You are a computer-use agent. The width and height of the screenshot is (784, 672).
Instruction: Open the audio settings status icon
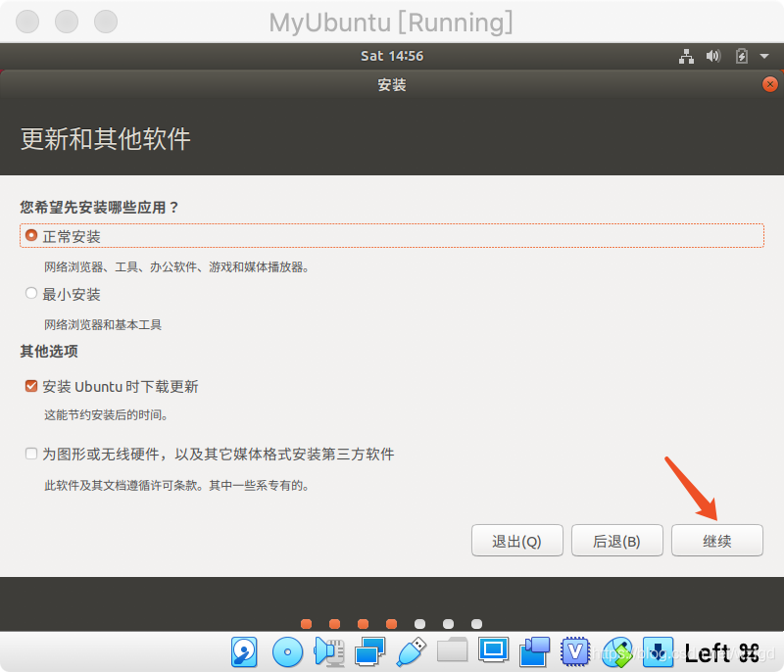point(329,652)
